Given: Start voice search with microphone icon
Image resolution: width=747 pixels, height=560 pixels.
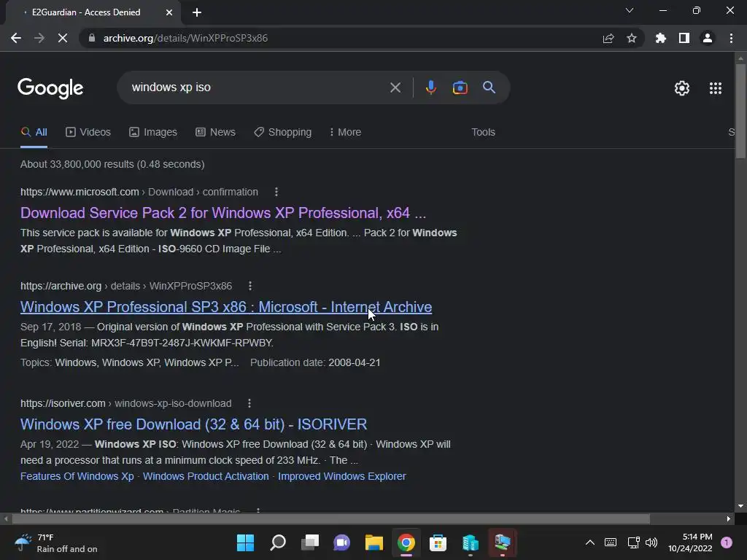Looking at the screenshot, I should tap(430, 87).
